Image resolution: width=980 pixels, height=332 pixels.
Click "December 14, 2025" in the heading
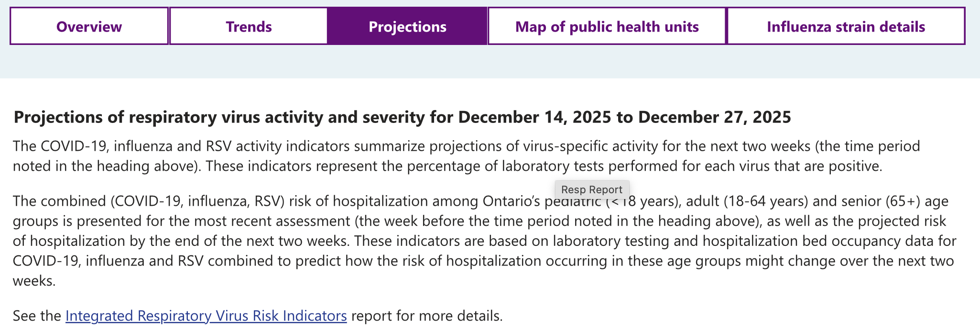(534, 117)
